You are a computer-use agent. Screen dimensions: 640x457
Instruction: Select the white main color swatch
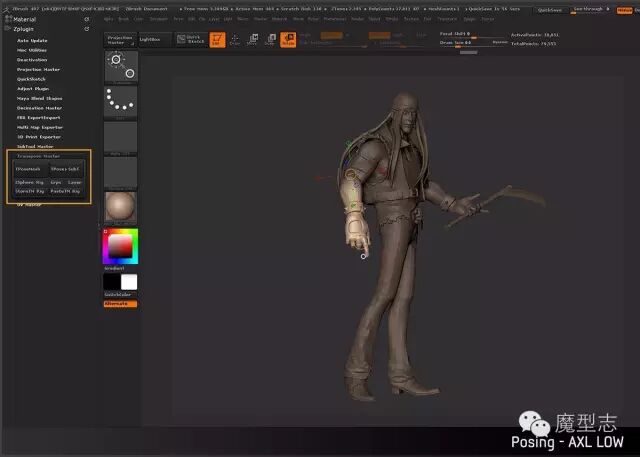point(129,282)
